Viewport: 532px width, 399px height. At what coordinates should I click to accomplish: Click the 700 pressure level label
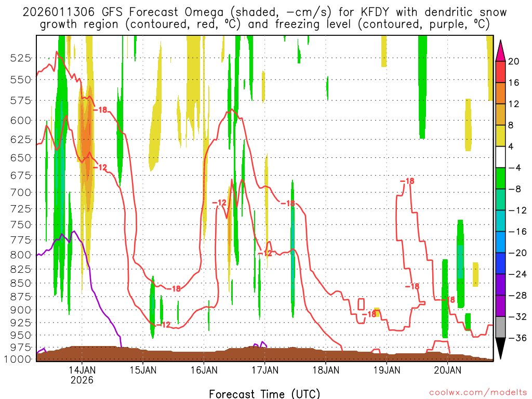tap(21, 192)
